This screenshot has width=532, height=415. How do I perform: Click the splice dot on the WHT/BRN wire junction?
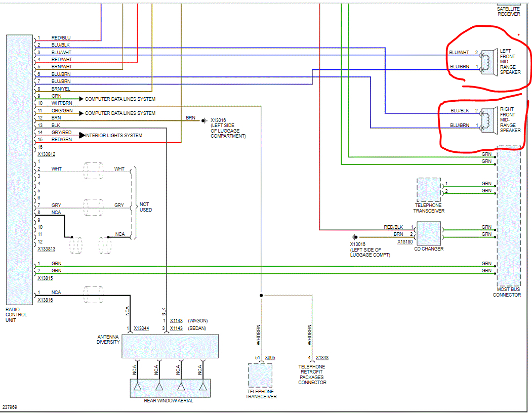[x=261, y=296]
